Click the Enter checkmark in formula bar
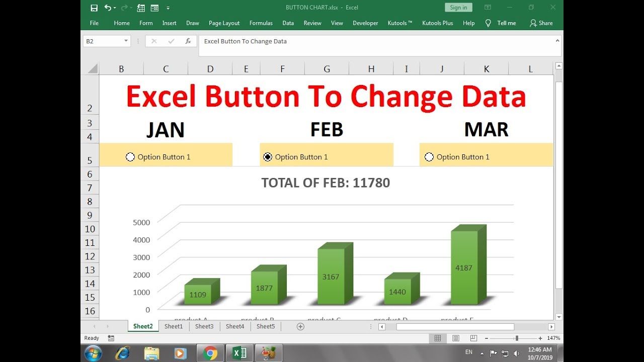Image resolution: width=644 pixels, height=362 pixels. coord(171,41)
